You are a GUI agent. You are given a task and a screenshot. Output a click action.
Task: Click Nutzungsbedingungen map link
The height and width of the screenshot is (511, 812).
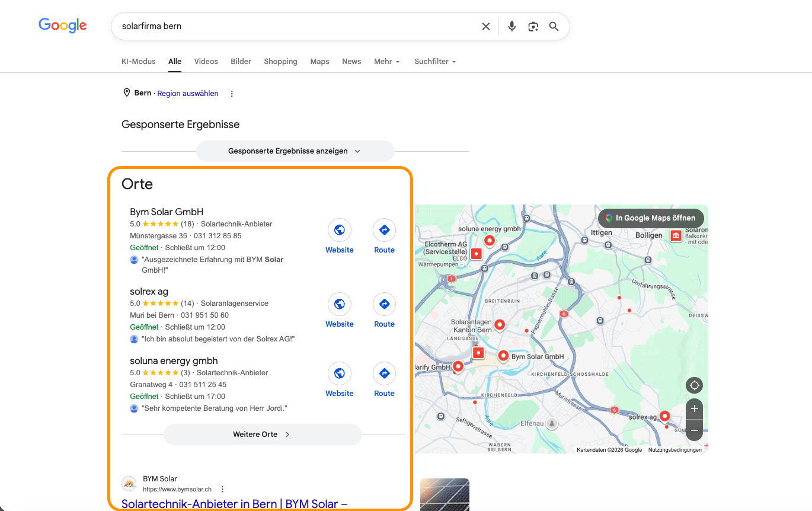[x=675, y=450]
